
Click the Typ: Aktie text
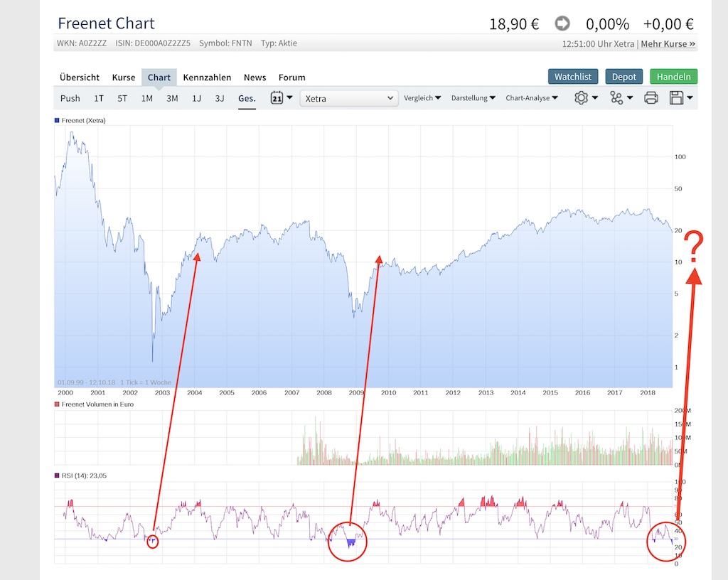click(279, 43)
